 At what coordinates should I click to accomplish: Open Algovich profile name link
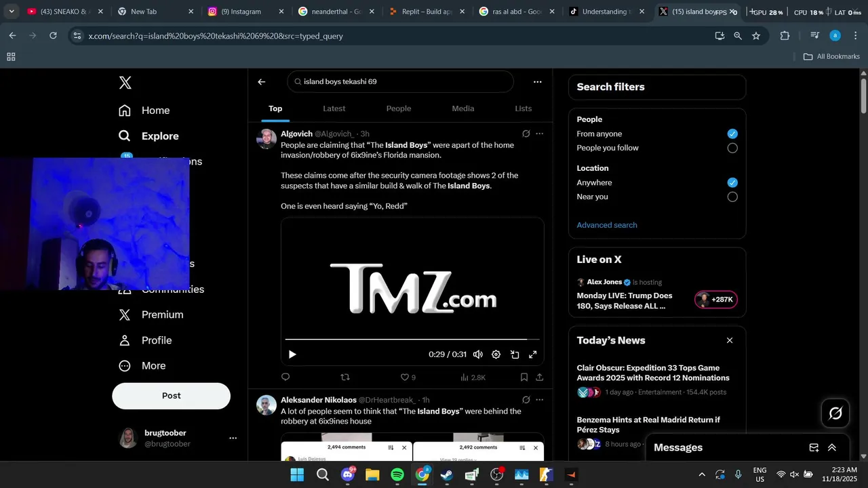[296, 134]
